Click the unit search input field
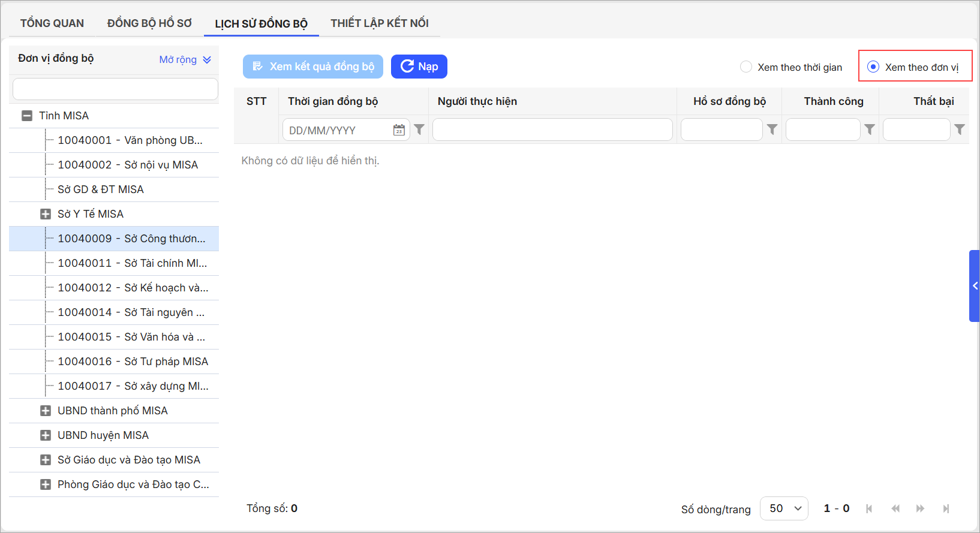Viewport: 980px width, 533px height. pos(115,89)
